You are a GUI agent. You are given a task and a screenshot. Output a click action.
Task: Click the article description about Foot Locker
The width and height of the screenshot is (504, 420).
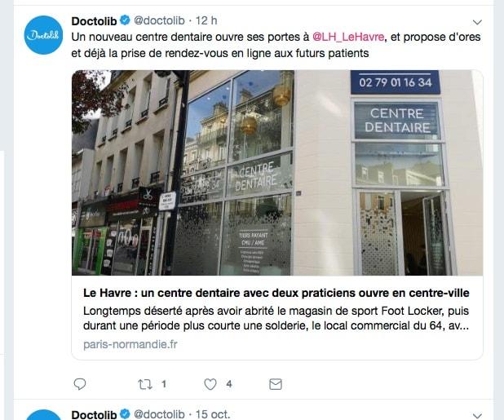(x=276, y=318)
